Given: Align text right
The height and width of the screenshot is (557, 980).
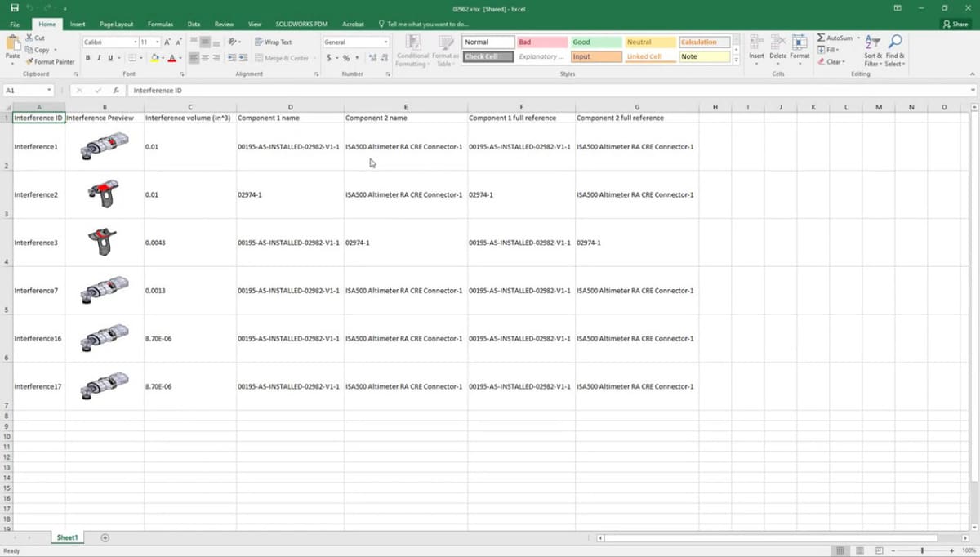Looking at the screenshot, I should [x=216, y=58].
